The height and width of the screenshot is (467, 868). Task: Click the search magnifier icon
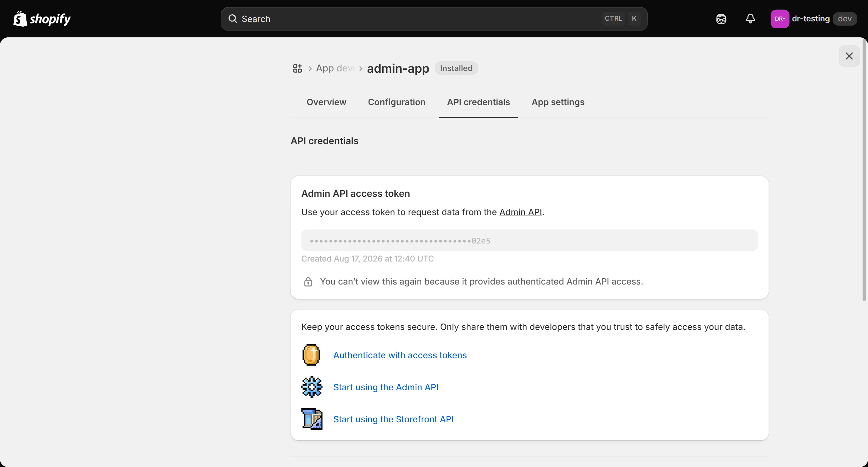[232, 19]
